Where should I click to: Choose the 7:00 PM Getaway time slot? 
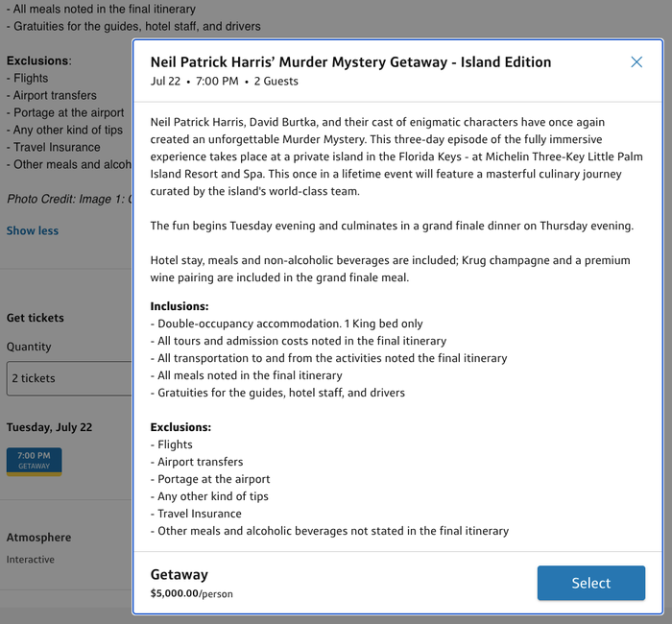[35, 462]
